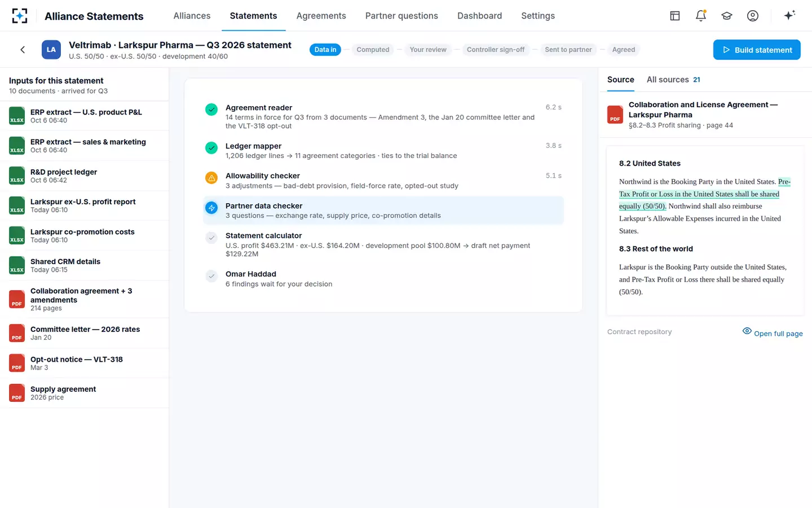Select the Statements tab

coord(253,16)
